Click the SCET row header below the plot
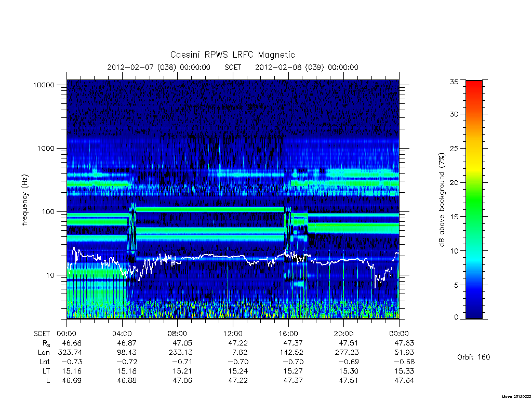The width and height of the screenshot is (532, 399). pos(42,334)
